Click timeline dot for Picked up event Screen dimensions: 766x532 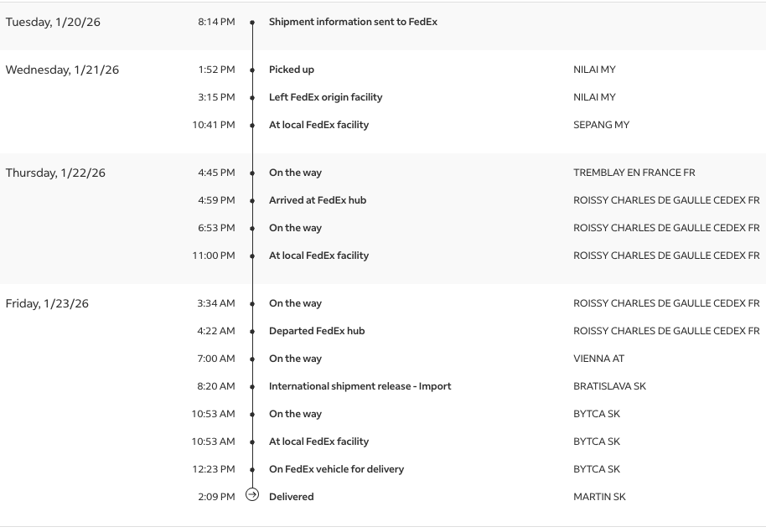[x=252, y=70]
